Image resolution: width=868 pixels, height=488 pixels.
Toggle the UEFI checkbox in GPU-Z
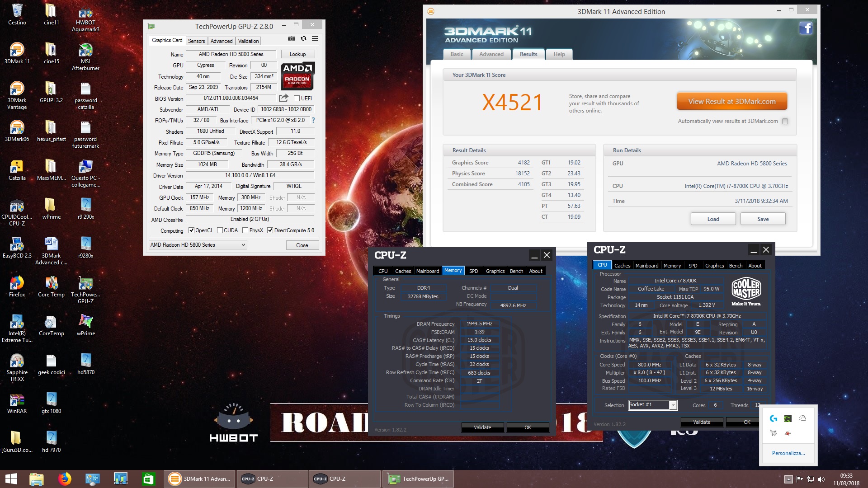297,98
